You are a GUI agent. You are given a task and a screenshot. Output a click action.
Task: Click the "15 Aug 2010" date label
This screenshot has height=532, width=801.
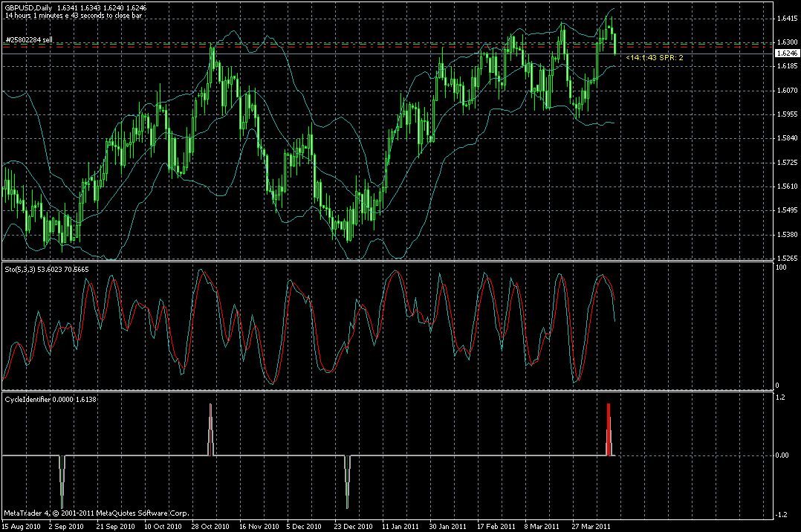point(22,526)
